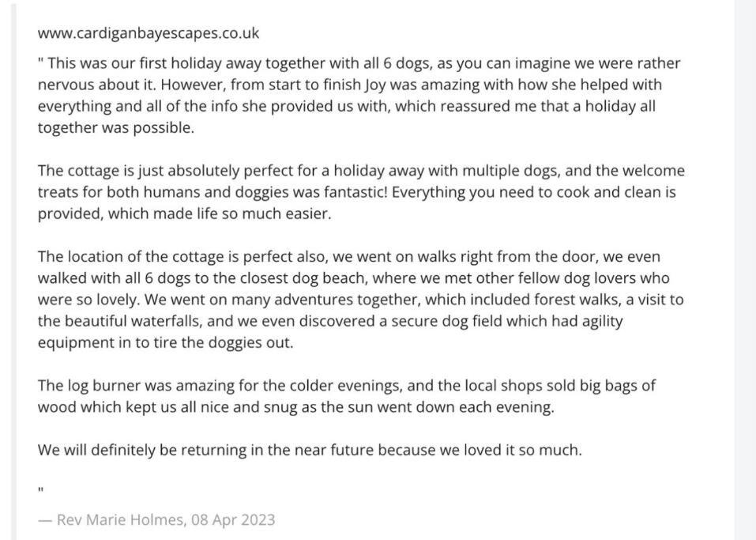This screenshot has width=756, height=540.
Task: Click the paragraph about the log burner
Action: (347, 396)
